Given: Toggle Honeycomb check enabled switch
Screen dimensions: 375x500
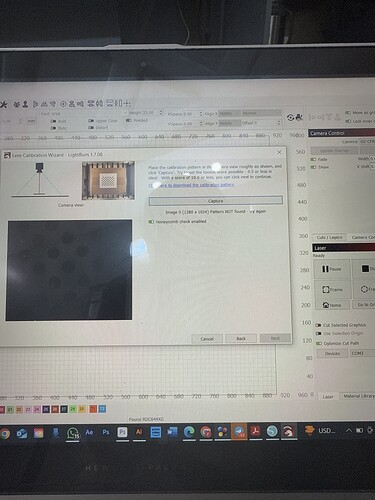Looking at the screenshot, I should 151,222.
